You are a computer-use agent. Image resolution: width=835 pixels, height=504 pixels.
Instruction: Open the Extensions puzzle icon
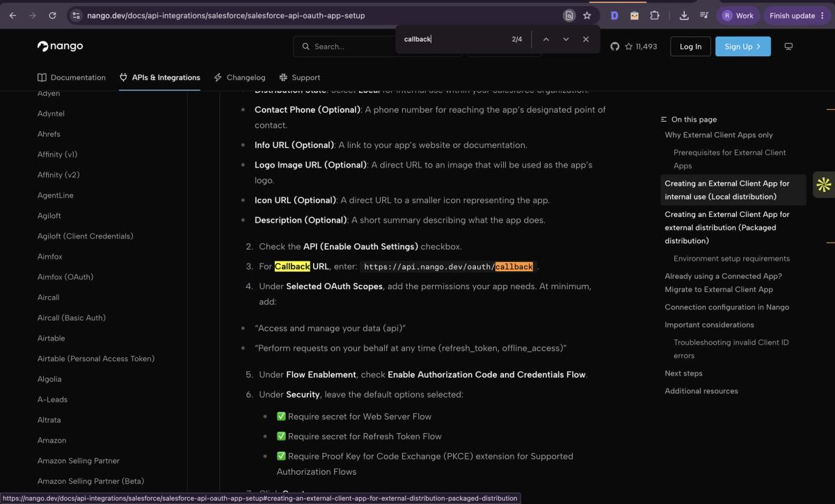pos(655,15)
